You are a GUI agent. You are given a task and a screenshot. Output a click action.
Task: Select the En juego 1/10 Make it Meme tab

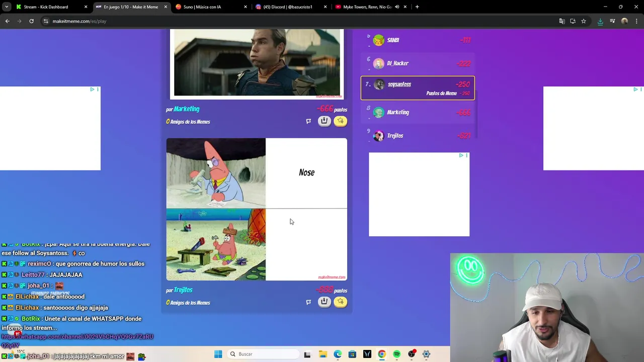point(131,7)
